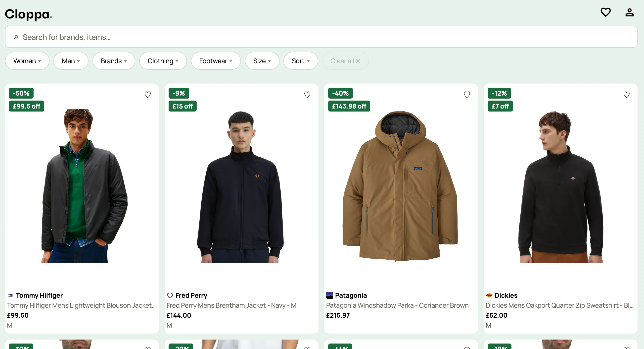Open the Tommy Hilfiger Mens Lightweight Blouson Jacket title

coord(81,305)
